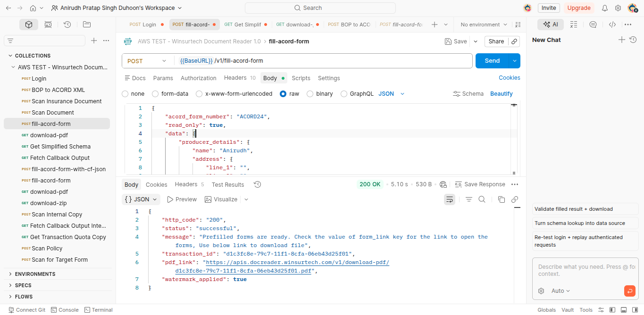Click the filter response icon
Image resolution: width=644 pixels, height=315 pixels.
click(469, 199)
